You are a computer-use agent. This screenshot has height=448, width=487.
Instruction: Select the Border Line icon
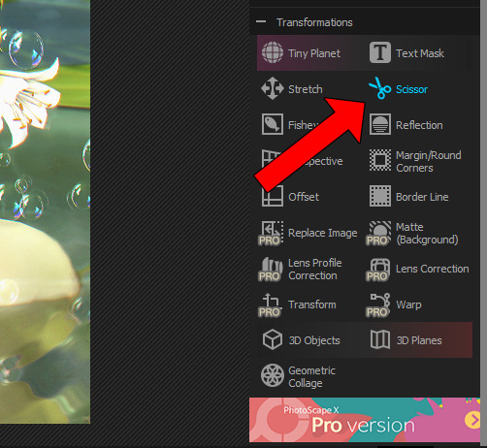380,196
